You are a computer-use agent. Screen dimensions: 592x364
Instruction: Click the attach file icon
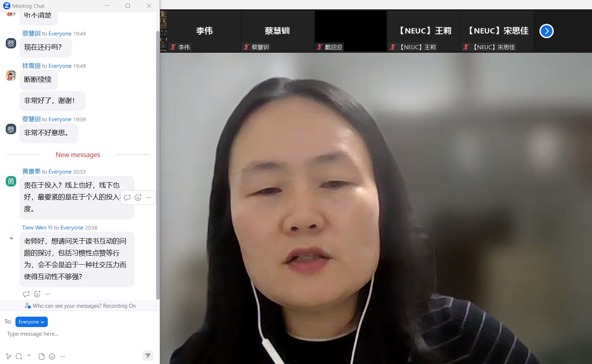point(42,356)
